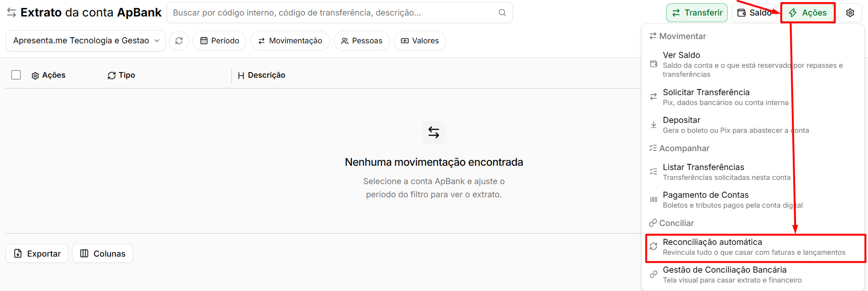868x291 pixels.
Task: Open Listar Transferências from the menu
Action: click(x=754, y=172)
